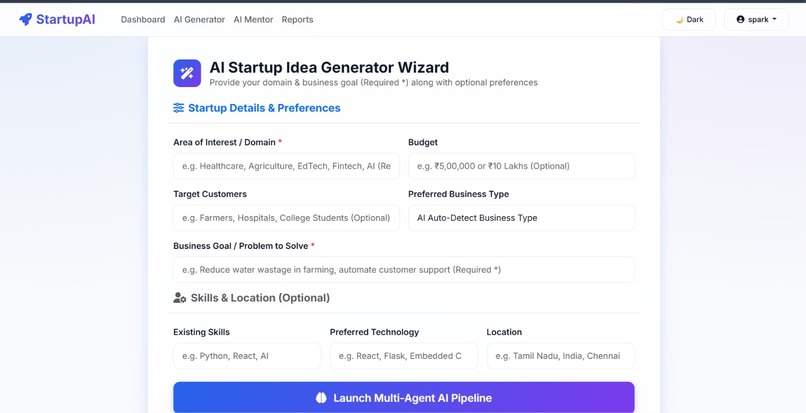The height and width of the screenshot is (413, 806).
Task: Click the user avatar icon beside spark
Action: click(x=740, y=20)
